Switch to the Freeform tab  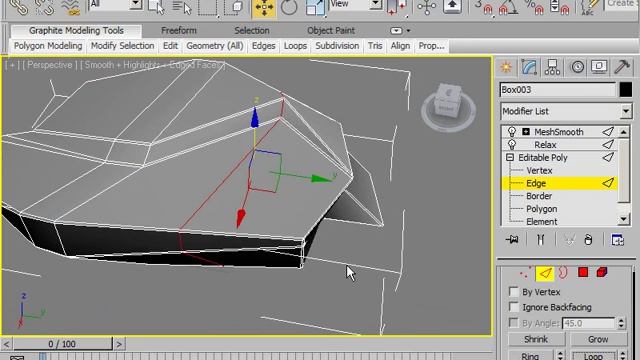click(x=179, y=31)
